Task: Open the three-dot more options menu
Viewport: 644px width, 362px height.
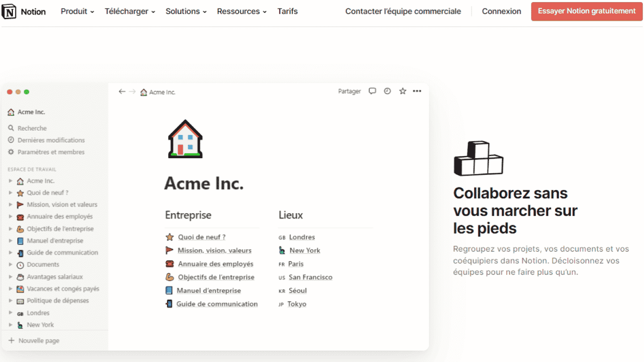Action: click(417, 91)
